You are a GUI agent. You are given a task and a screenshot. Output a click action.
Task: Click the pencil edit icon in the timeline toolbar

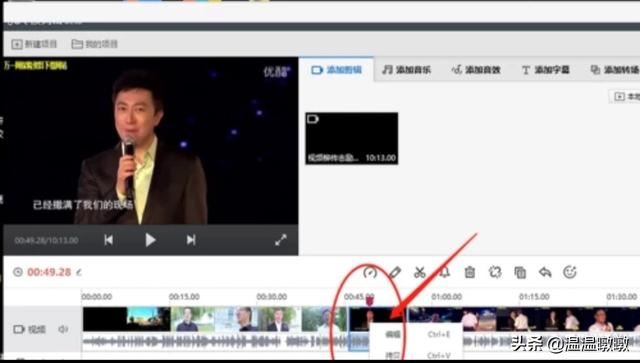[x=395, y=272]
